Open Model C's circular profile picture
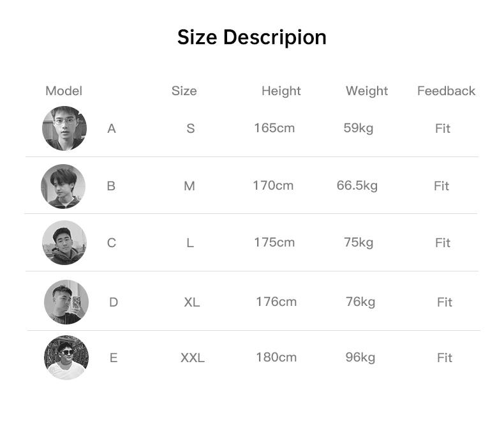Viewport: 504px width, 426px height. [64, 243]
